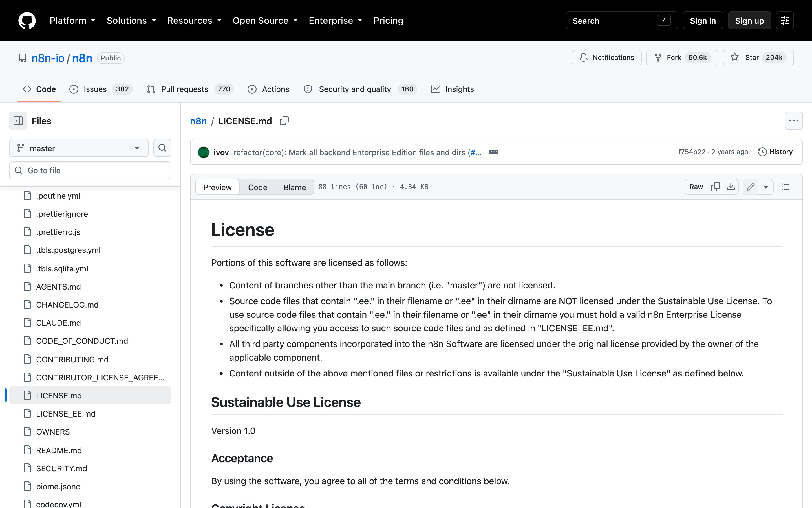Collapse the Files side panel icon

pos(18,121)
